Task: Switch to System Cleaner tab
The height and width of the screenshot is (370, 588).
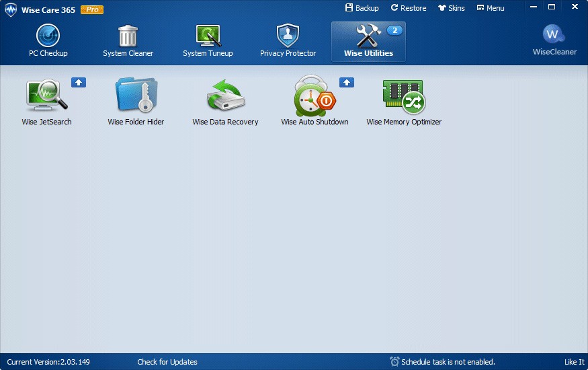Action: pyautogui.click(x=128, y=40)
